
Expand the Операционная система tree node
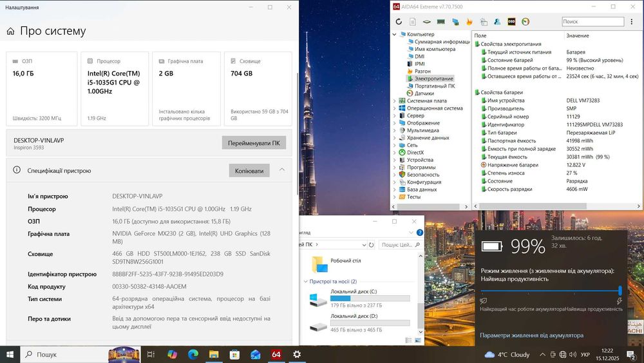394,108
